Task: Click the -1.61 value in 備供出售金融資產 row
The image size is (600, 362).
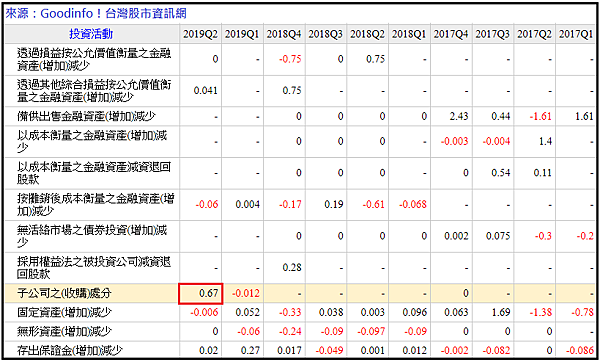Action: pyautogui.click(x=540, y=116)
